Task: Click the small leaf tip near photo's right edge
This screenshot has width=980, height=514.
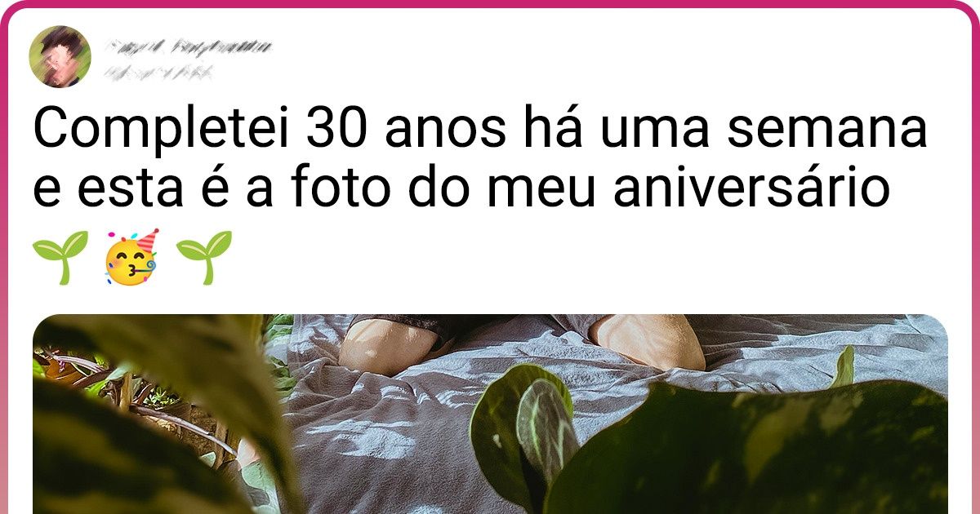Action: (x=844, y=366)
